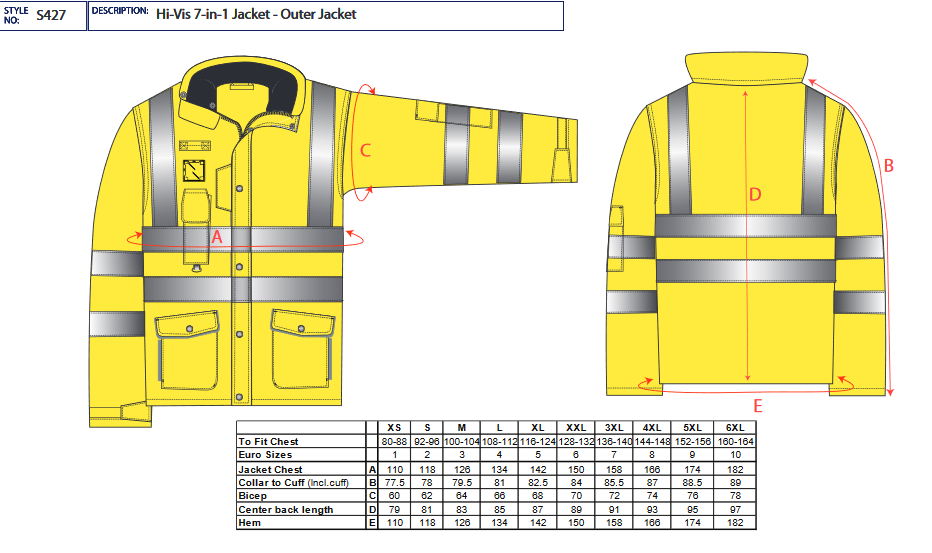Click the back view jacket illustration
This screenshot has width=932, height=553.
pyautogui.click(x=746, y=226)
